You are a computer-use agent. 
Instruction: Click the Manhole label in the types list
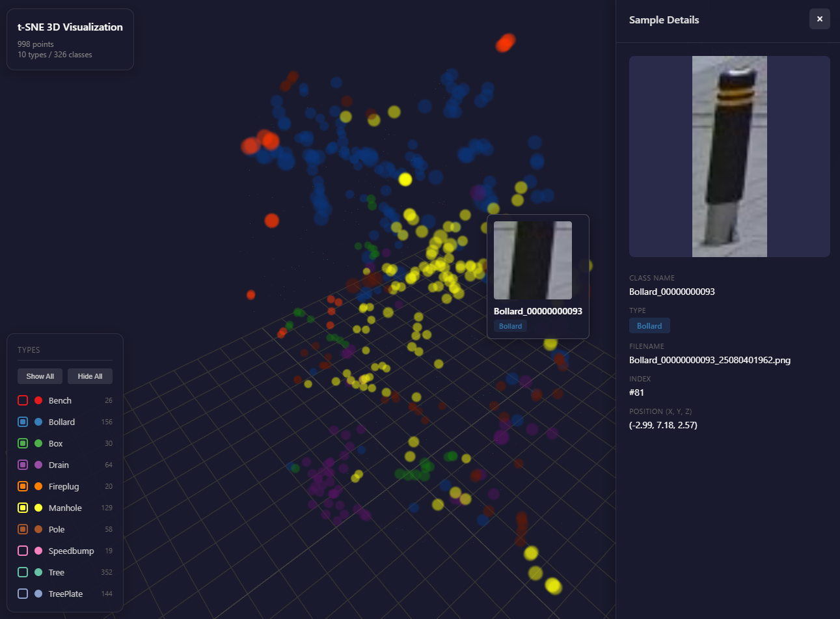(65, 508)
